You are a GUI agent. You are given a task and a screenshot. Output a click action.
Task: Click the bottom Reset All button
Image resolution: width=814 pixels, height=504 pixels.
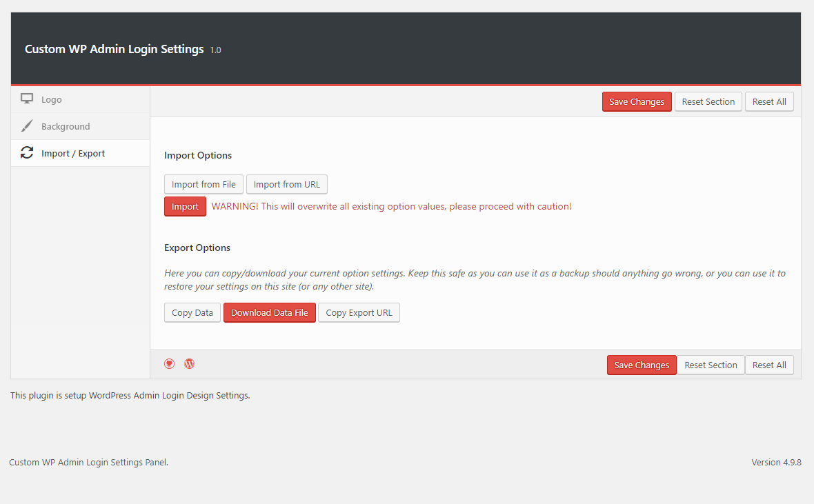[x=769, y=365]
